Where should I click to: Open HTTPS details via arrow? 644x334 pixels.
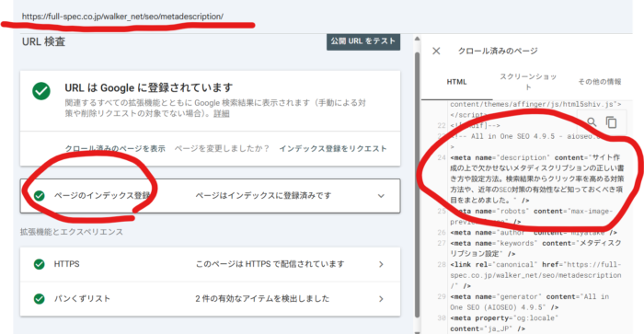(x=381, y=264)
